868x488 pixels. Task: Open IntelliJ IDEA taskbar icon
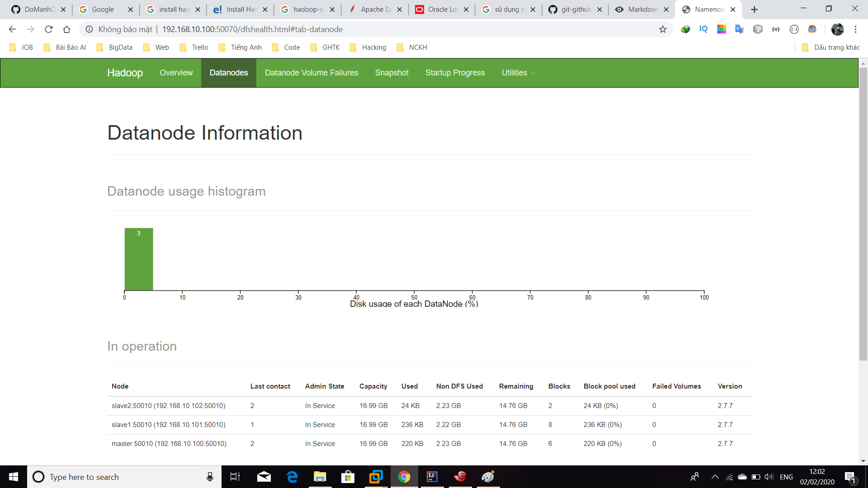point(432,477)
